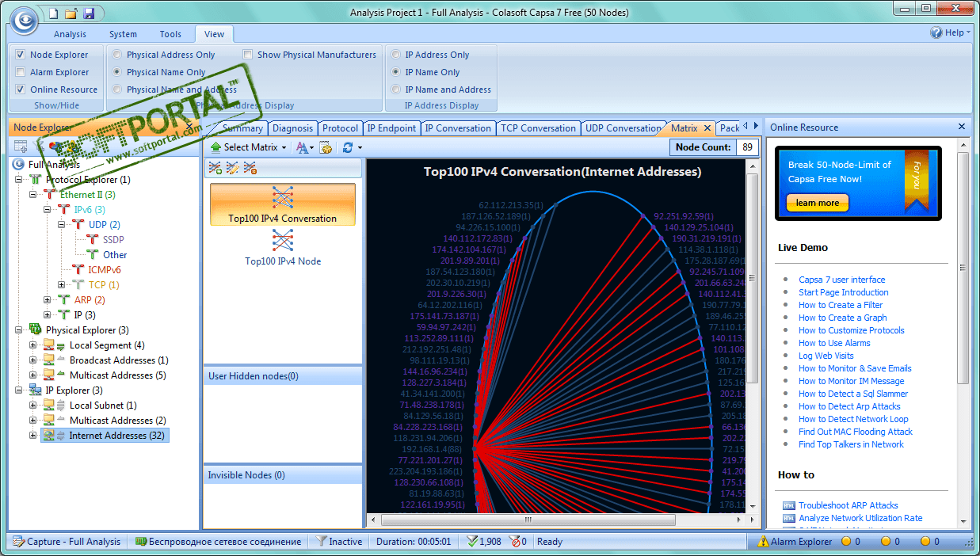
Task: Click the alarm warning icon in status bar
Action: tap(764, 542)
